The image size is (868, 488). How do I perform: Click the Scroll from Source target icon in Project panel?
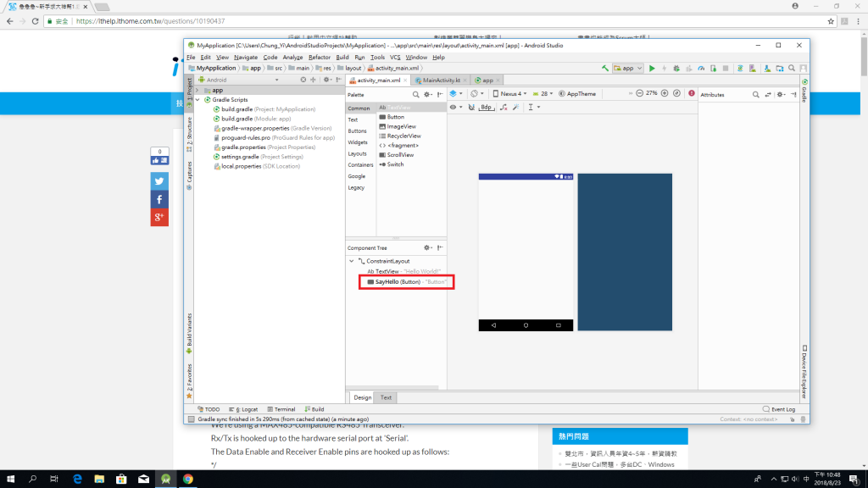(x=303, y=80)
